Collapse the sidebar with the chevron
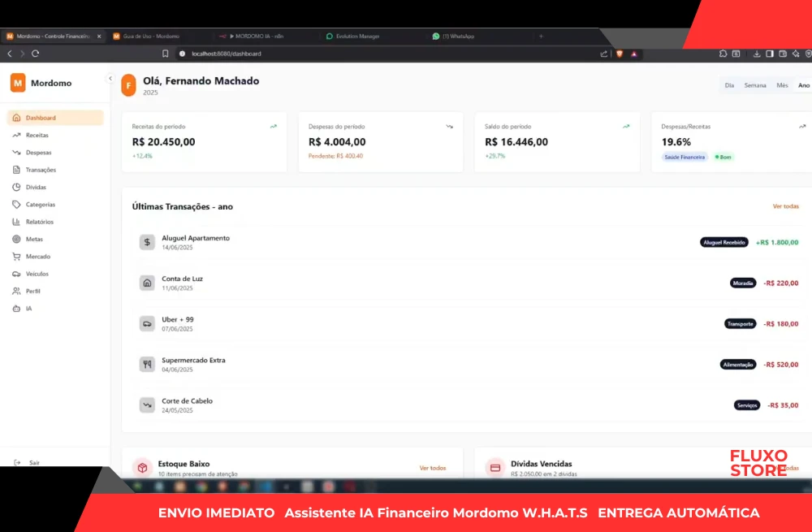 [x=110, y=78]
